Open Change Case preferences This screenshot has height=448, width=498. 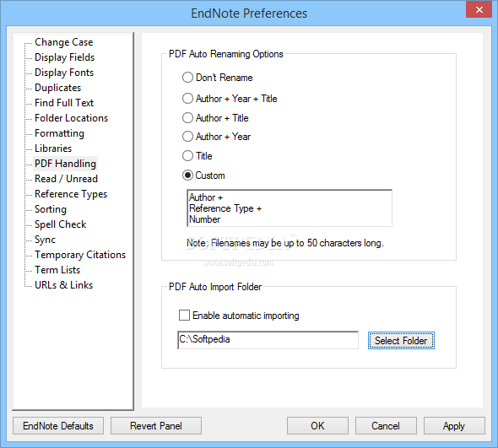pyautogui.click(x=64, y=42)
